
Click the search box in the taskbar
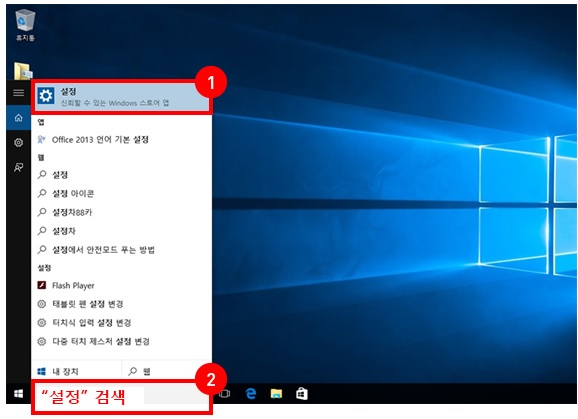tap(122, 397)
